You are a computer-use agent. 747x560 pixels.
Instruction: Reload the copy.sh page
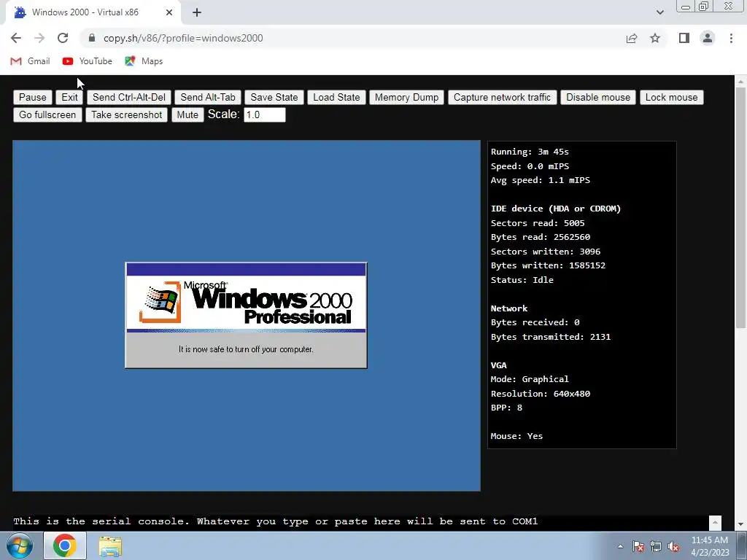(63, 38)
